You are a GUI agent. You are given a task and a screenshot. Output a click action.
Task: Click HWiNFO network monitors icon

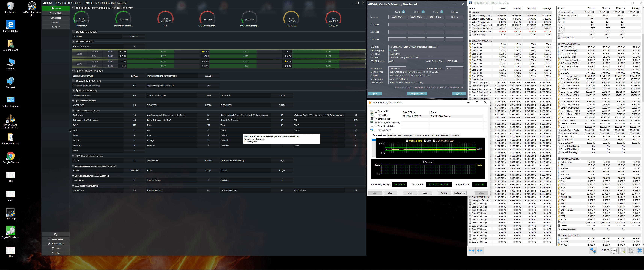593,250
